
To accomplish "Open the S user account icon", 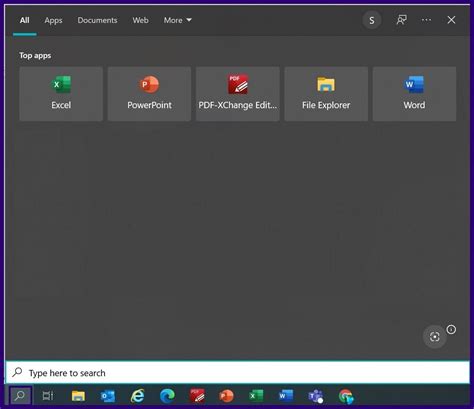I will click(372, 20).
